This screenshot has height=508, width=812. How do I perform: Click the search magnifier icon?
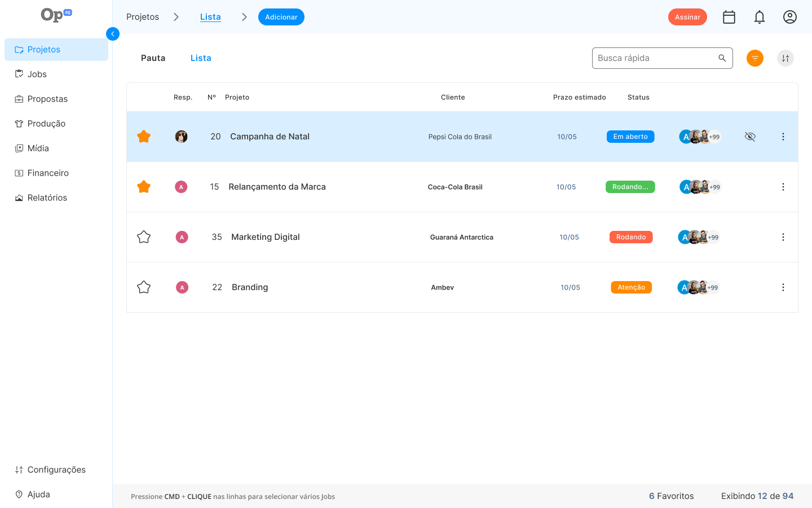point(722,58)
